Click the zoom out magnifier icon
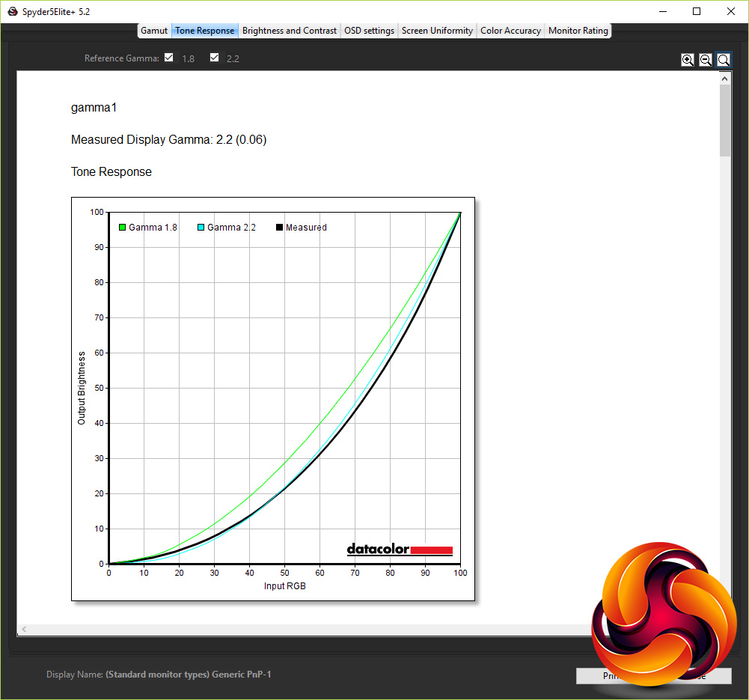 coord(706,60)
